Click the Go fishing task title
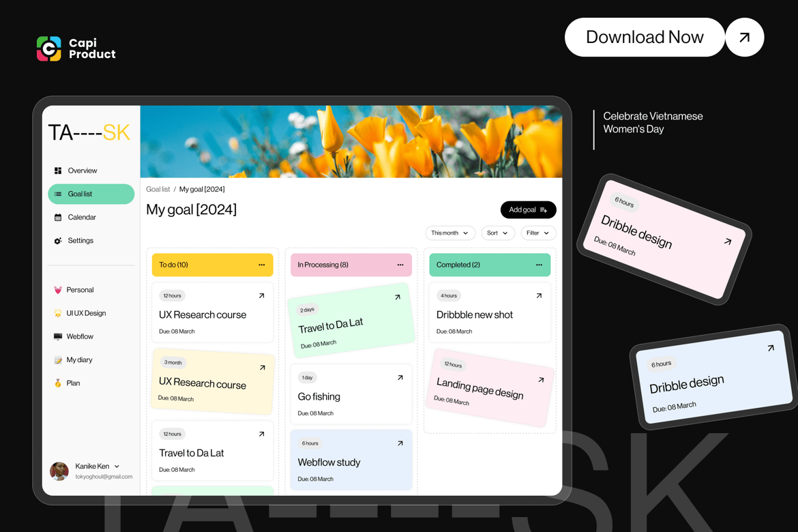Screen dimensions: 798x532 [319, 396]
